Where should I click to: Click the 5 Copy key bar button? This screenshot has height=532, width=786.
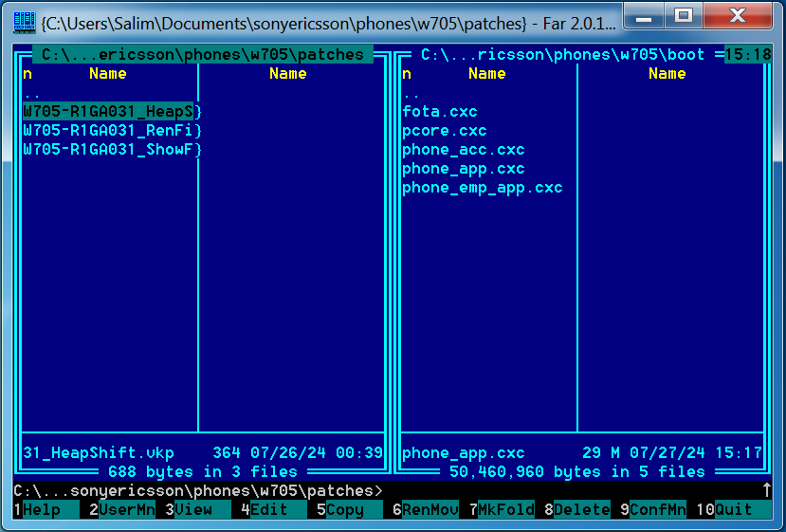pyautogui.click(x=350, y=510)
